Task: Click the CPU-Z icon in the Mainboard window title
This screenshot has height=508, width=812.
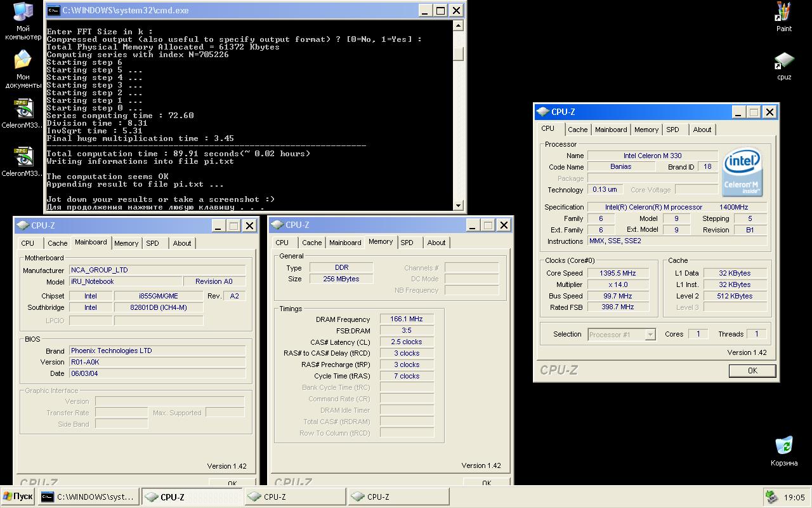Action: [x=23, y=225]
